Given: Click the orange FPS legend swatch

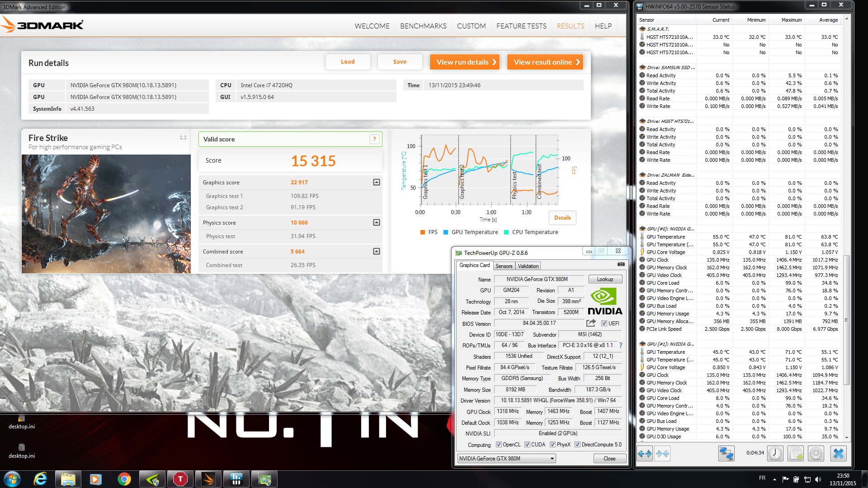Looking at the screenshot, I should [422, 232].
